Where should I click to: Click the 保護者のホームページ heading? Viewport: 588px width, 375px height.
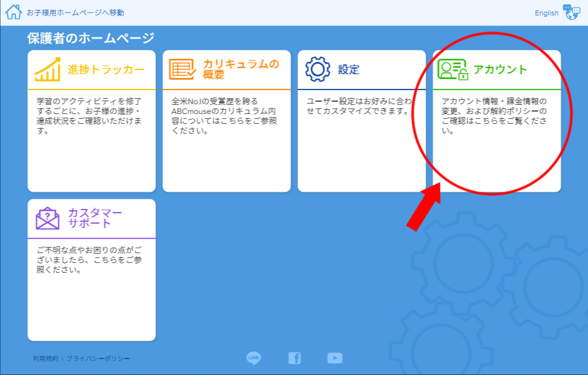point(91,38)
